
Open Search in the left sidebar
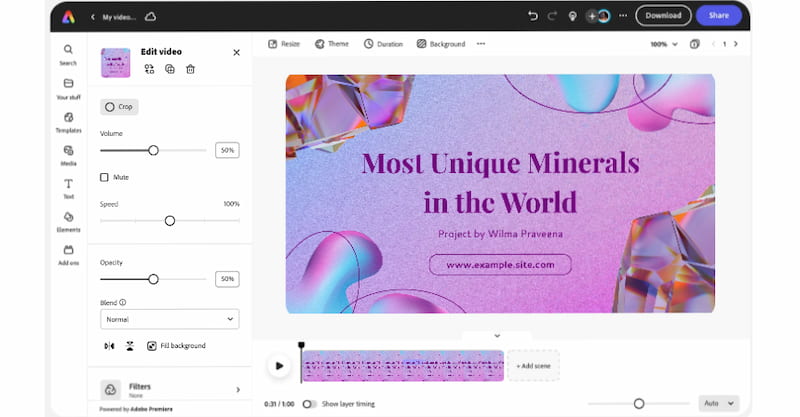68,55
